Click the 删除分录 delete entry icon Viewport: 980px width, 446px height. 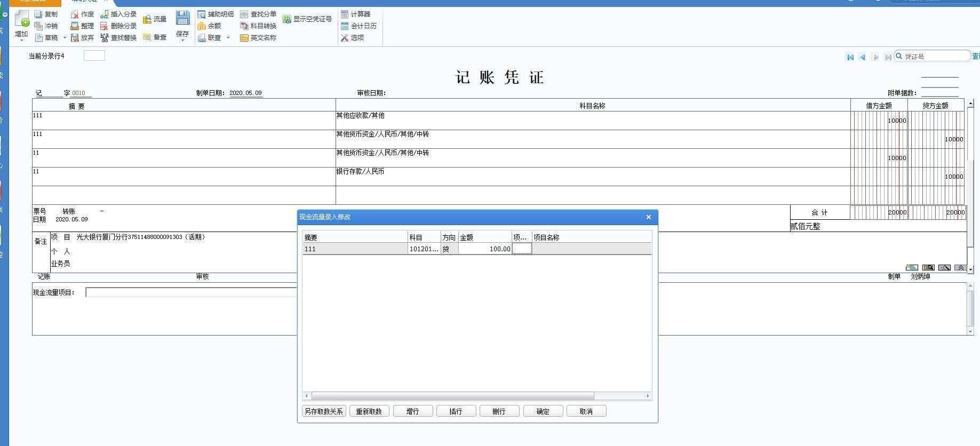tap(105, 26)
